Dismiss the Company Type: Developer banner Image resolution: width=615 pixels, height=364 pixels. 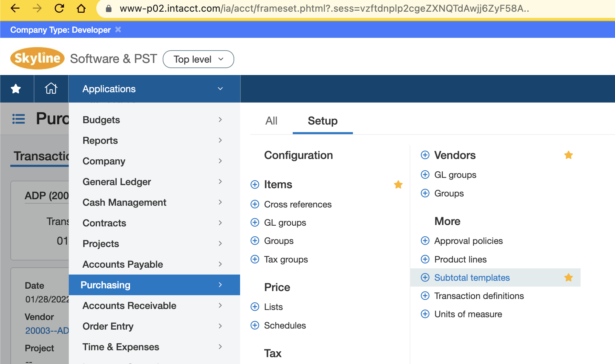(x=118, y=30)
